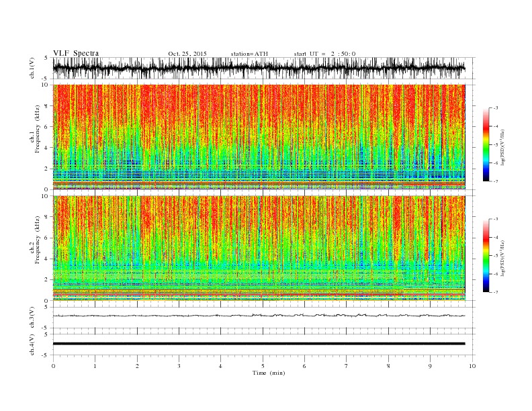Click the time axis tick label "0"
Image resolution: width=532 pixels, height=411 pixels.
click(x=53, y=366)
